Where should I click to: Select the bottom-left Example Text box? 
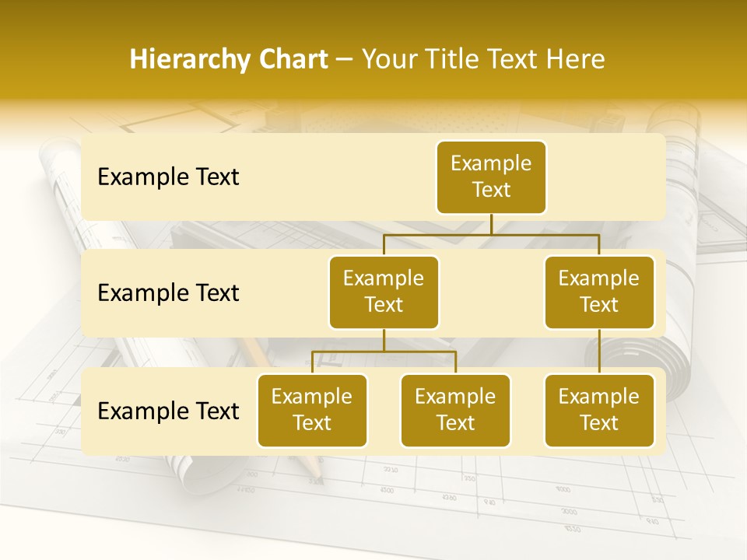point(312,411)
